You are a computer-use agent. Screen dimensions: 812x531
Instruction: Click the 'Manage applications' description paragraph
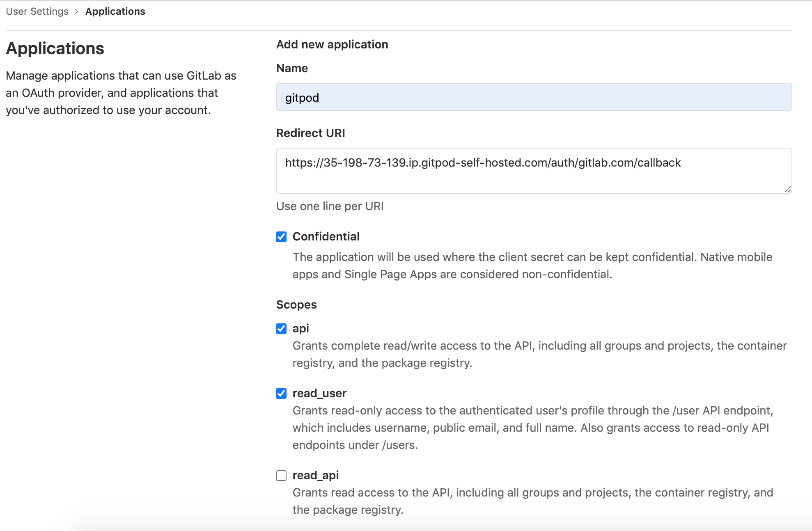121,93
